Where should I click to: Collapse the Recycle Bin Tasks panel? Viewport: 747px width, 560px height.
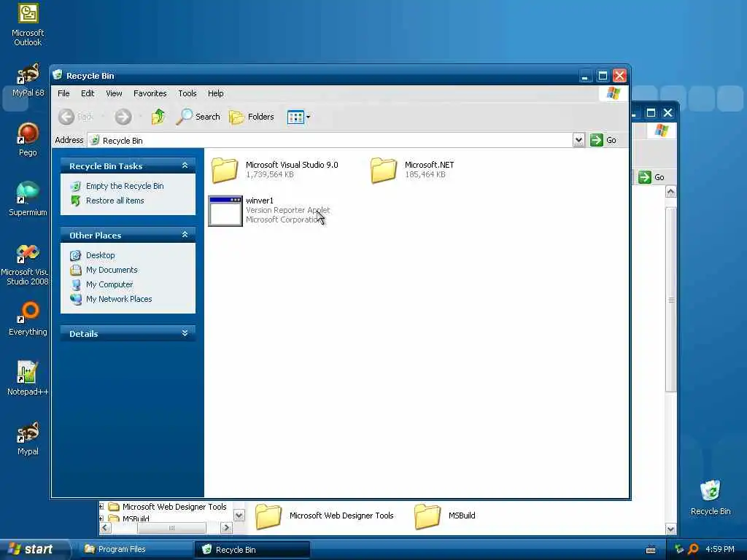(185, 166)
